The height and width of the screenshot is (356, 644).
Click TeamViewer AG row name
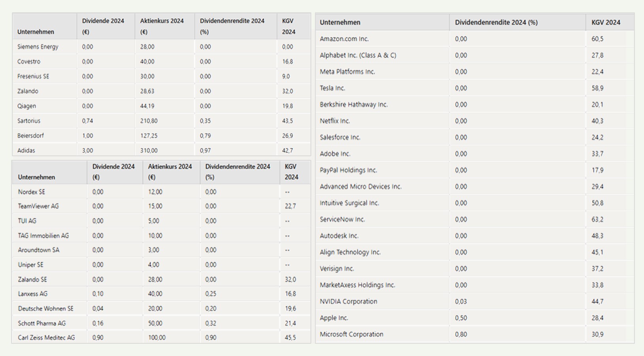[38, 206]
